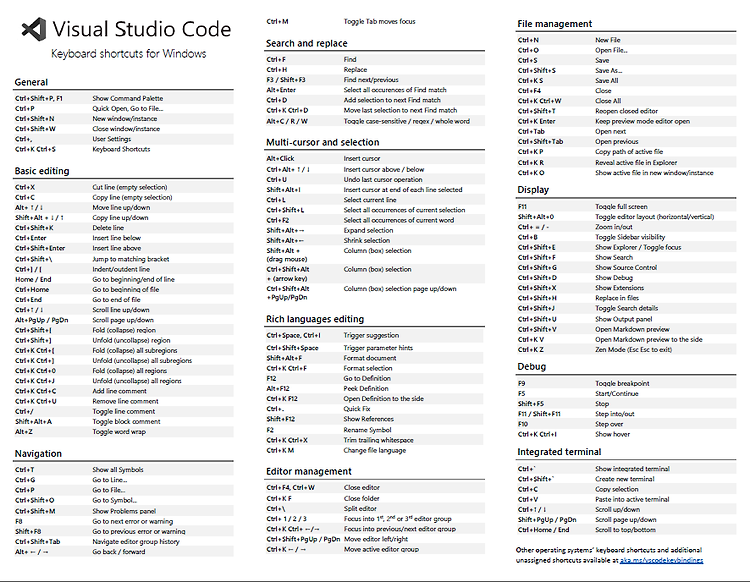Select the 'New File' entry
The image size is (750, 582).
[x=607, y=40]
